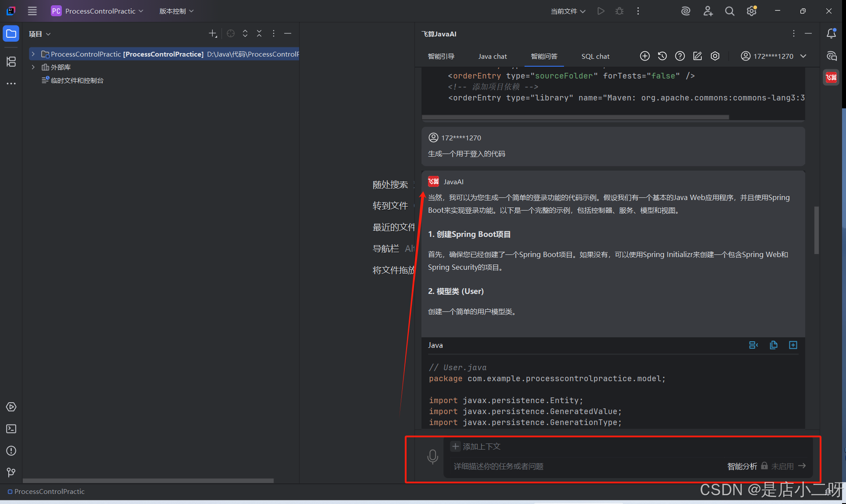
Task: Click ProcessControlPractic in status bar
Action: [x=46, y=492]
